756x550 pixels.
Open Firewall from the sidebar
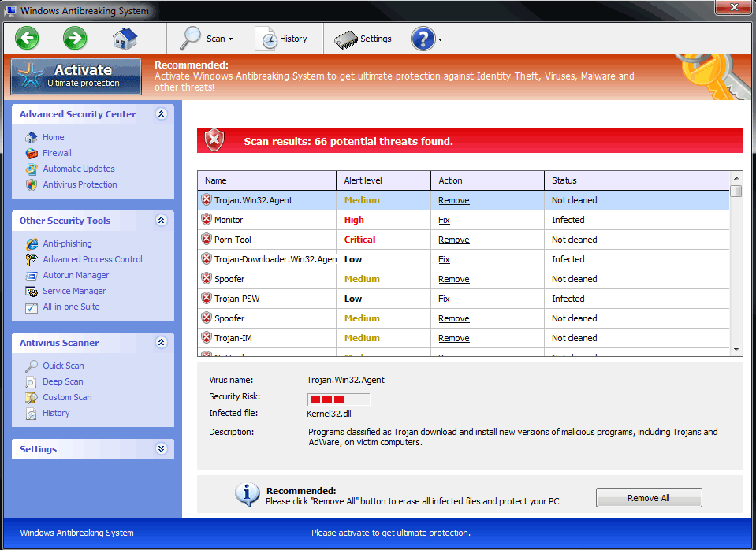[x=57, y=153]
